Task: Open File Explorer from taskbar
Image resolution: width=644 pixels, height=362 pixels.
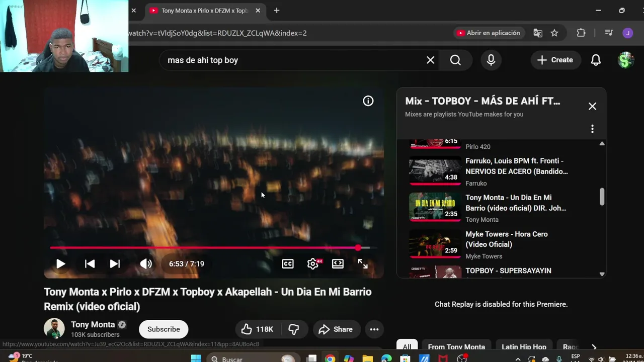Action: (368, 358)
